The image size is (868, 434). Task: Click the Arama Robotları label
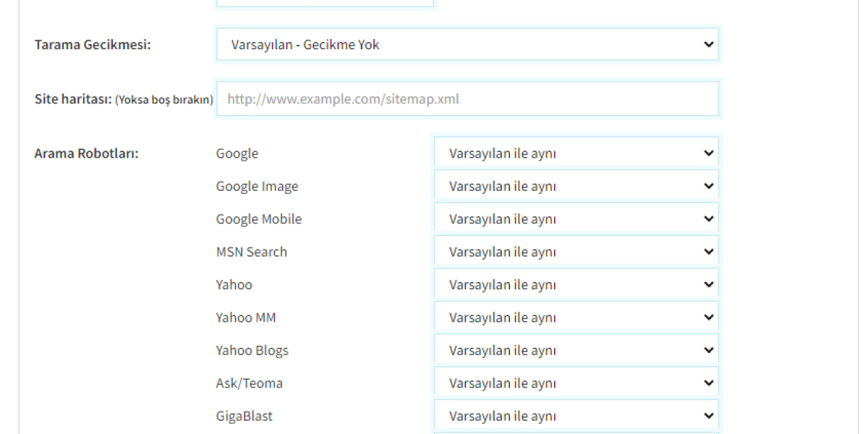(x=87, y=153)
